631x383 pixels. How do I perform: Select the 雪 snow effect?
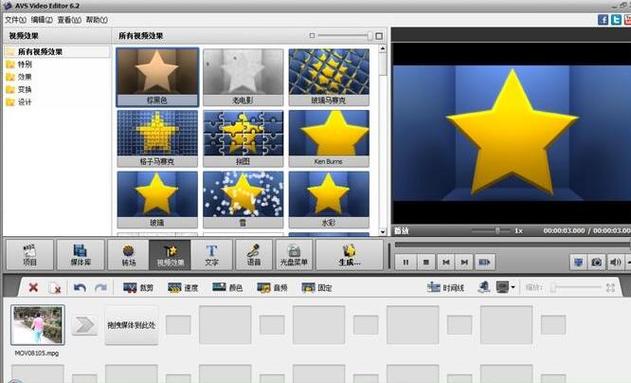(243, 200)
